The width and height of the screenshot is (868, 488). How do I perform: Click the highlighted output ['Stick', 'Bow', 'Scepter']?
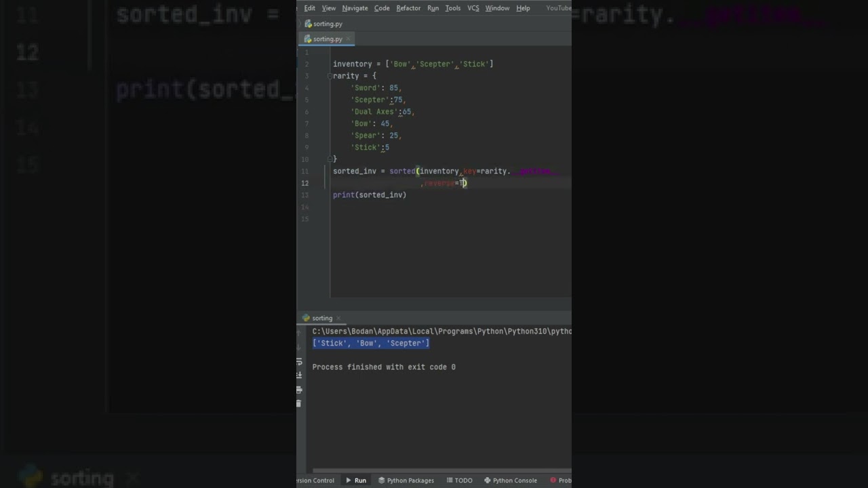[x=371, y=343]
